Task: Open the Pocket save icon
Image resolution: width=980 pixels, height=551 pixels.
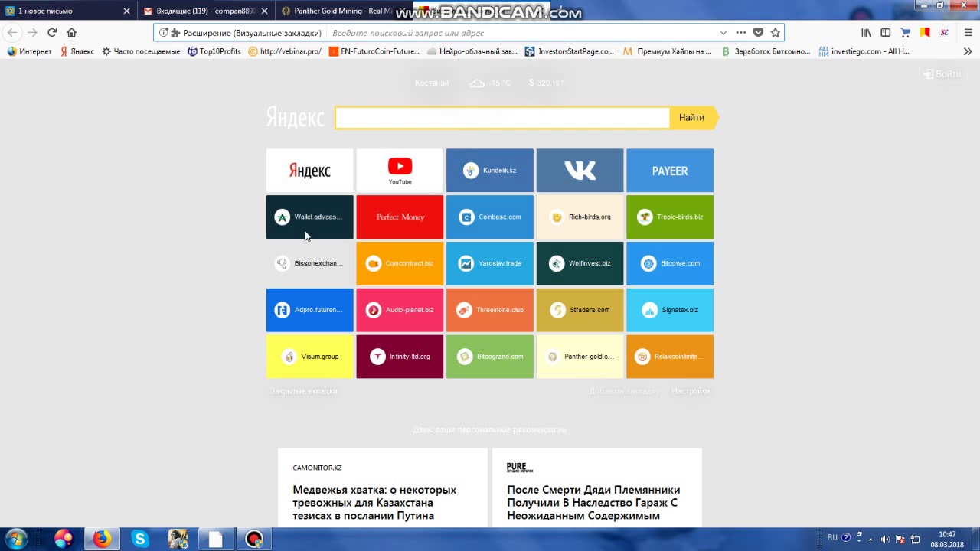Action: (x=758, y=33)
